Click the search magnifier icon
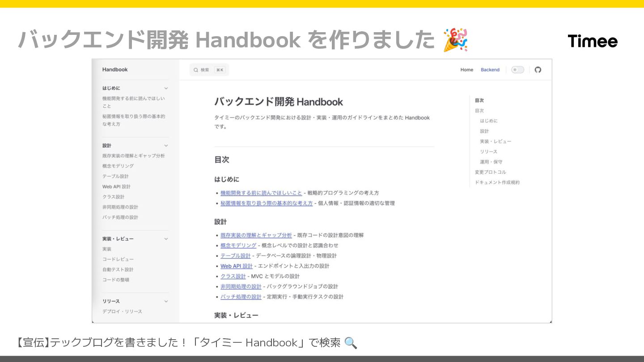 point(196,70)
